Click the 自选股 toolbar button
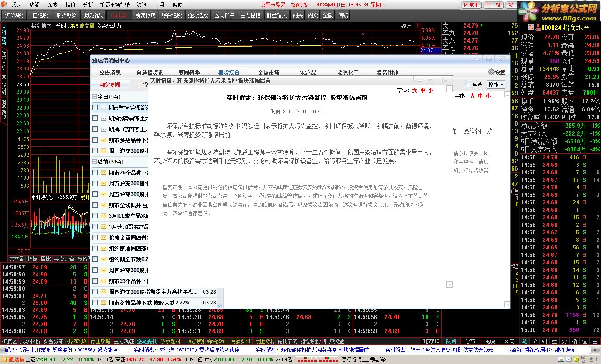This screenshot has width=601, height=364. [x=40, y=15]
